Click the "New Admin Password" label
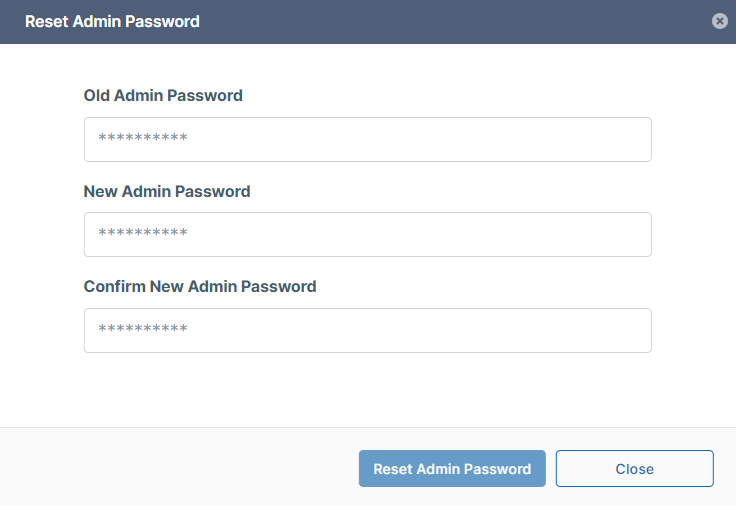This screenshot has width=736, height=506. click(167, 191)
